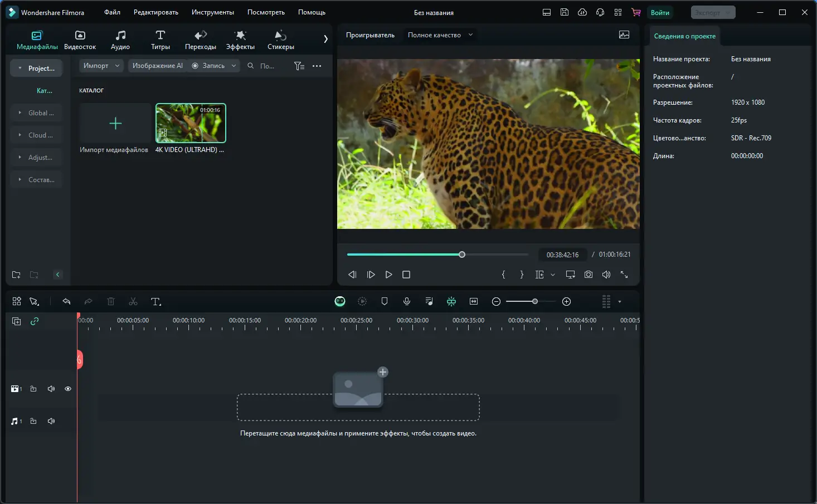This screenshot has width=817, height=504.
Task: Take a snapshot with the camera icon
Action: click(x=589, y=275)
